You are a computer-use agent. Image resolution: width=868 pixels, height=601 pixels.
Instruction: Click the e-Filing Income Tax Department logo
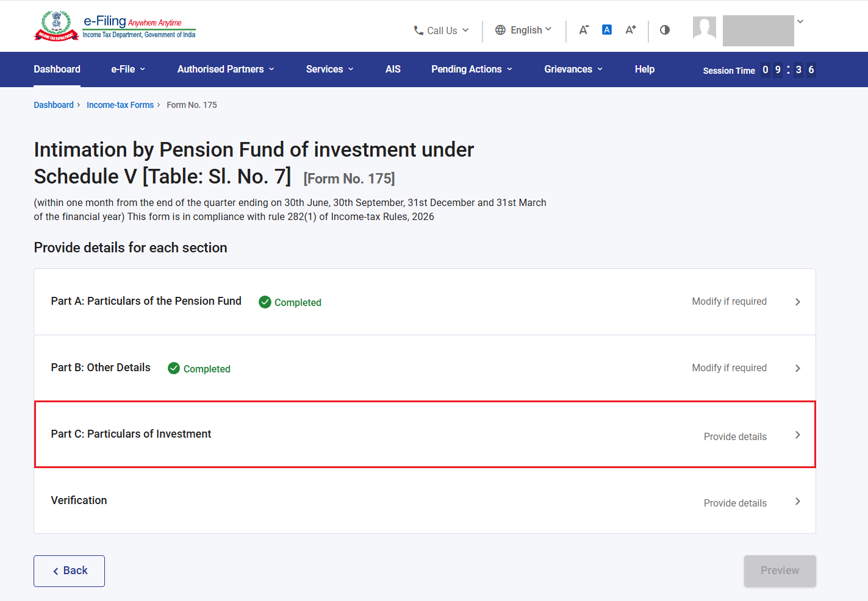115,26
